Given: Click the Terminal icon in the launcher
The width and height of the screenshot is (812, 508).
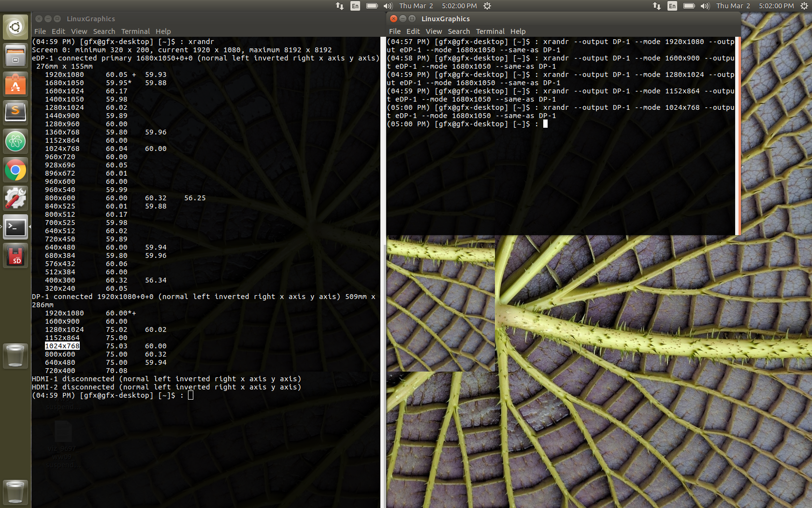Looking at the screenshot, I should tap(15, 227).
